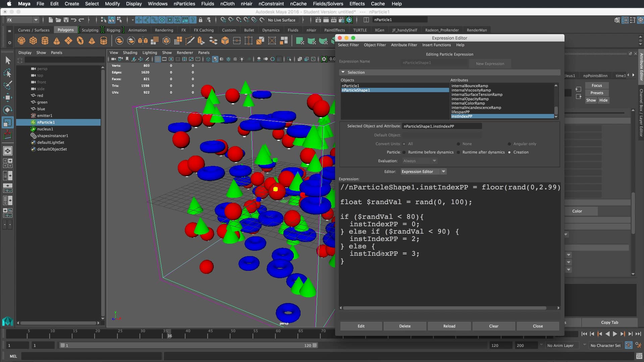The height and width of the screenshot is (362, 644).
Task: Select the Creation particle expression mode
Action: click(510, 152)
